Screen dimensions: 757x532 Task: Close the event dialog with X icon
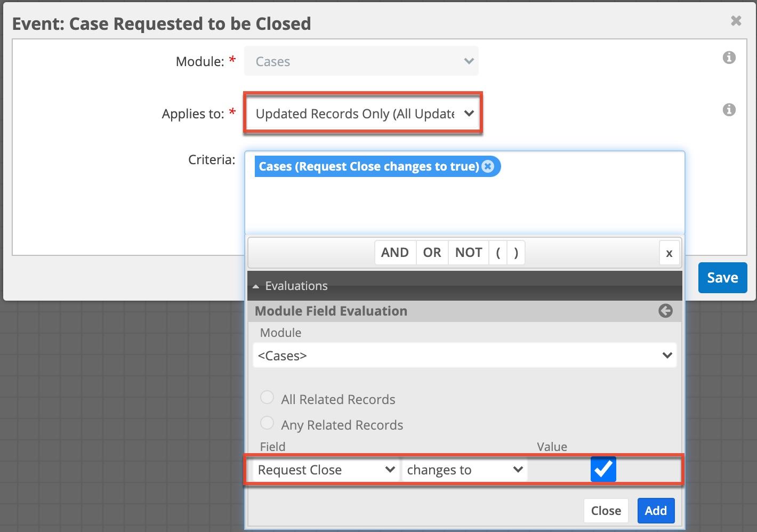pos(736,21)
